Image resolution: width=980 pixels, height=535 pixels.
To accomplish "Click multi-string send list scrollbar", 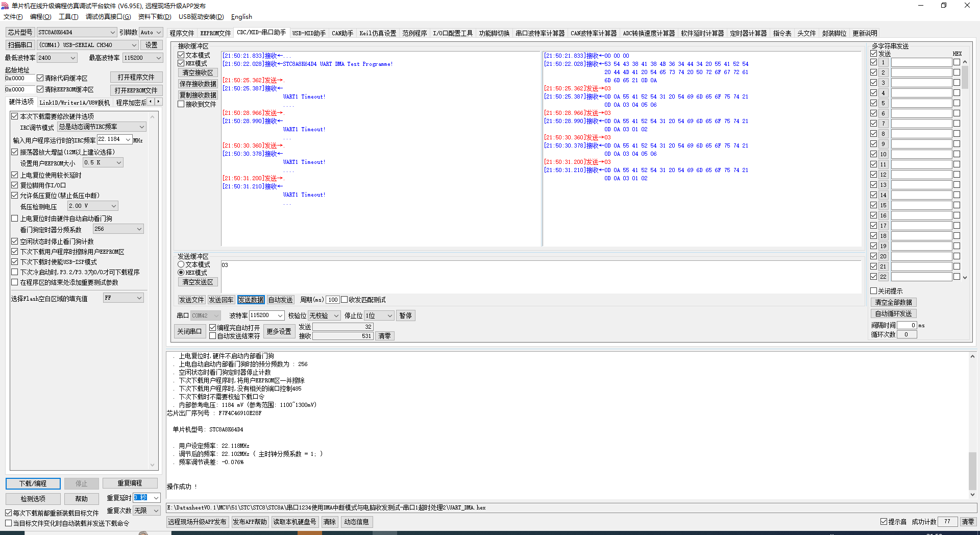I will 965,169.
